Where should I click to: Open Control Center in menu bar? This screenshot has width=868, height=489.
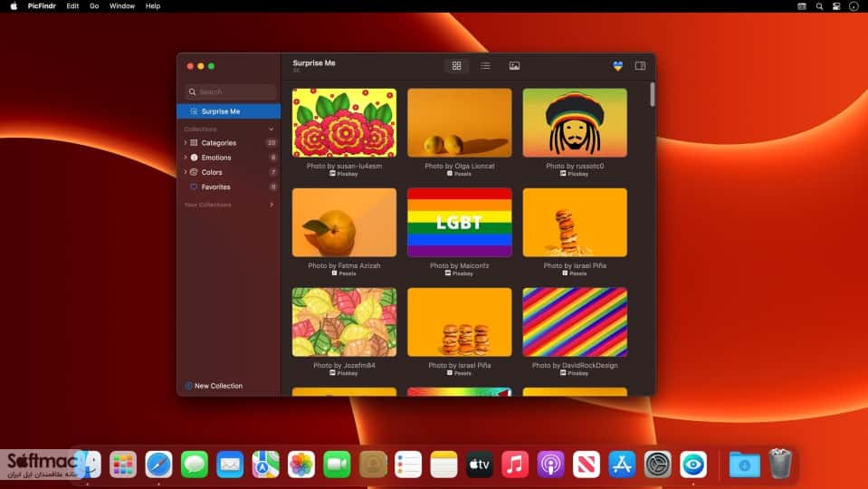coord(836,6)
